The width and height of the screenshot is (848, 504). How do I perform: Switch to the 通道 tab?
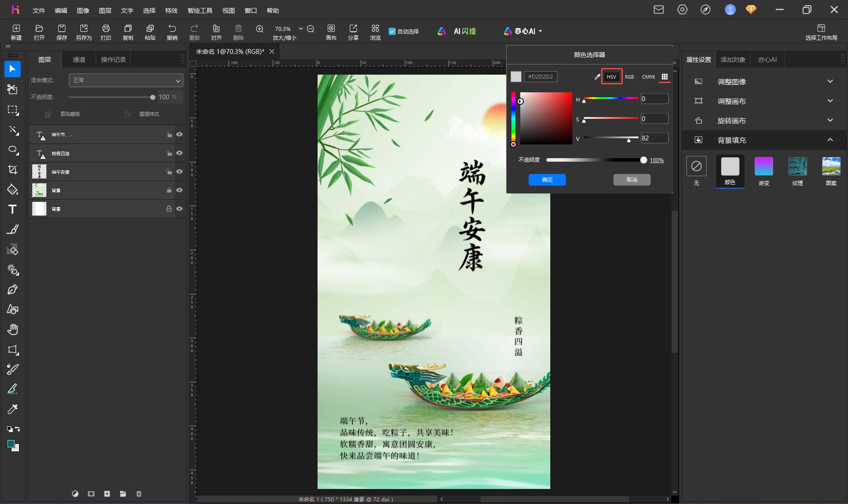tap(79, 60)
